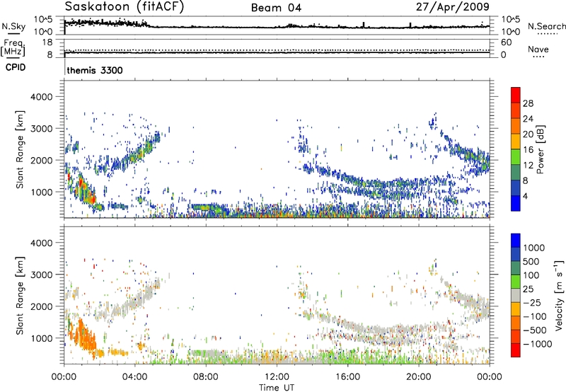Click the date label "27/Apr/2009"

453,7
